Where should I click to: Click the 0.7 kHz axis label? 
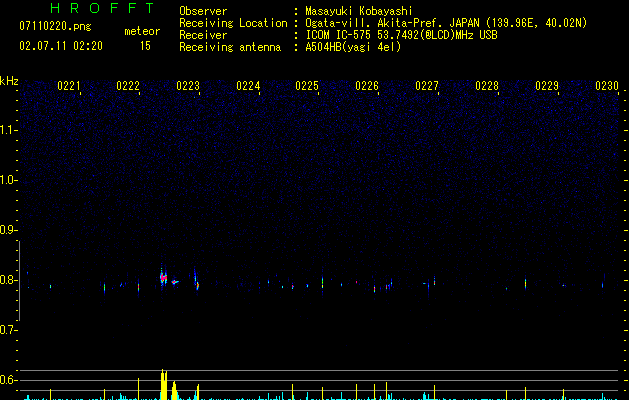(x=8, y=330)
